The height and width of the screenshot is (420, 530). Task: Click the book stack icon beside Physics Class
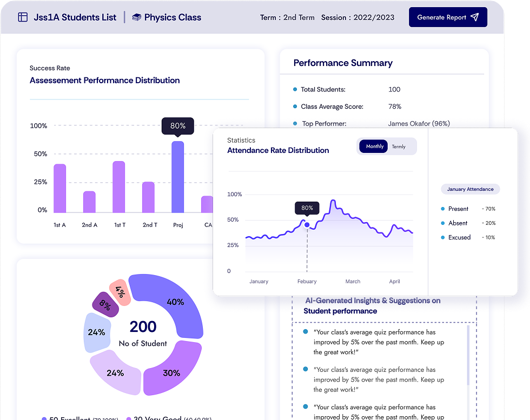pos(137,17)
